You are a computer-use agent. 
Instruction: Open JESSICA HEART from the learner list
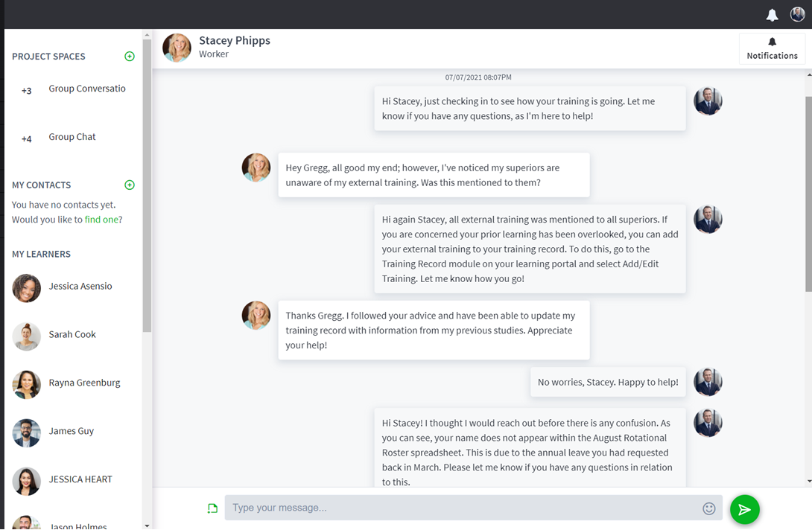tap(81, 479)
